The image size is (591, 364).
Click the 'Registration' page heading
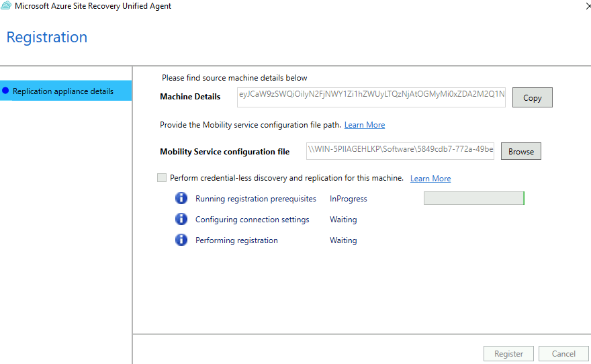coord(47,38)
